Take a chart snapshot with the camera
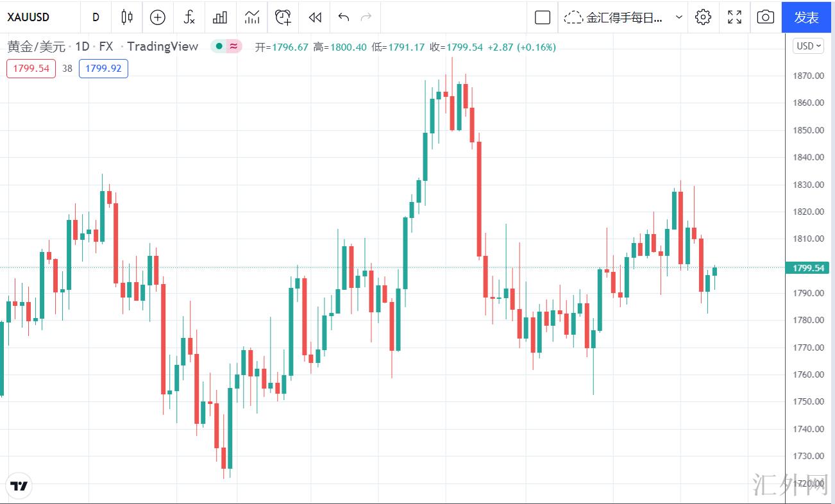Viewport: 835px width, 504px height. (765, 17)
